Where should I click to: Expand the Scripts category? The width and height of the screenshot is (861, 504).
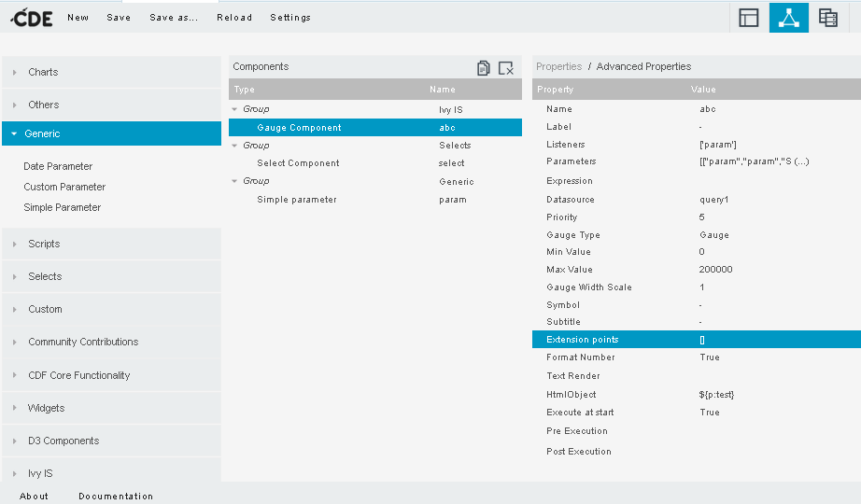pos(111,244)
